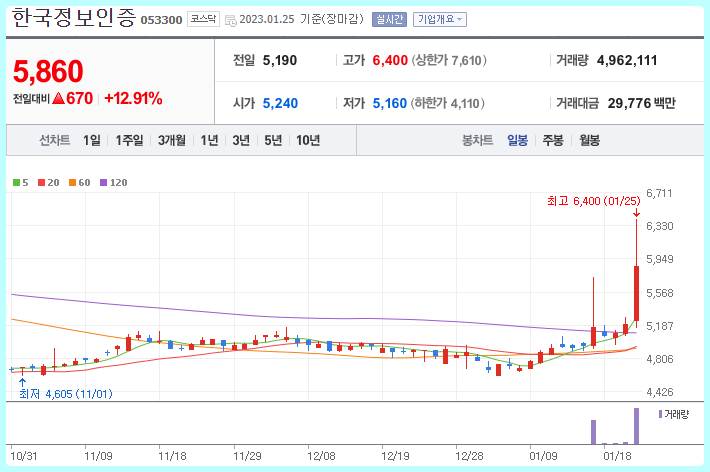The image size is (710, 472).
Task: Click the 거래량 value 4,962,111
Action: click(627, 60)
